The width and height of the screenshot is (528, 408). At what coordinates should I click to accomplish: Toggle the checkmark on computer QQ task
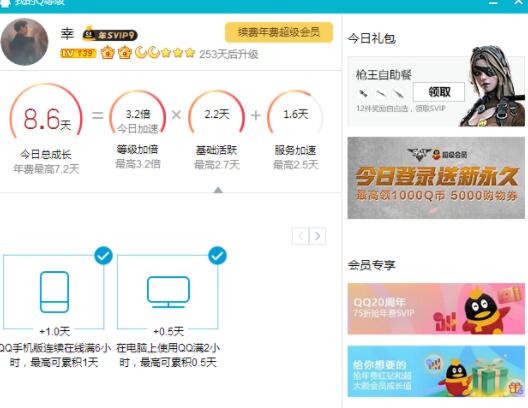218,256
